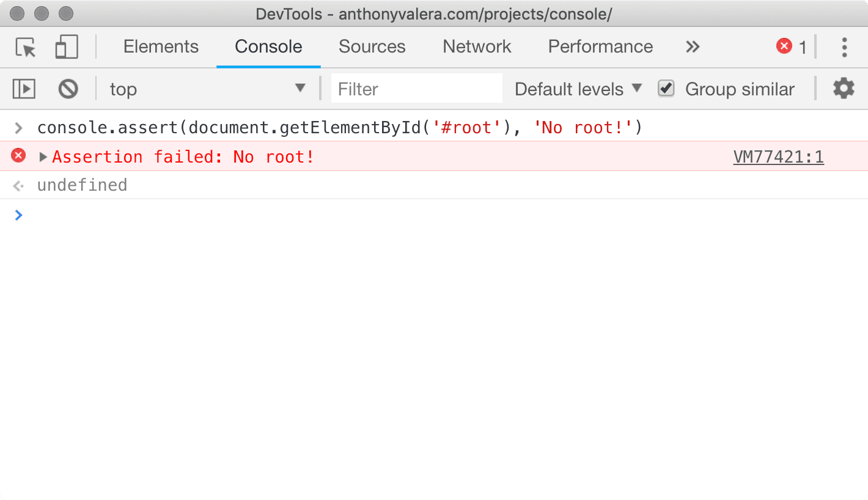This screenshot has width=868, height=500.
Task: Show hidden panels via the chevron
Action: 692,46
